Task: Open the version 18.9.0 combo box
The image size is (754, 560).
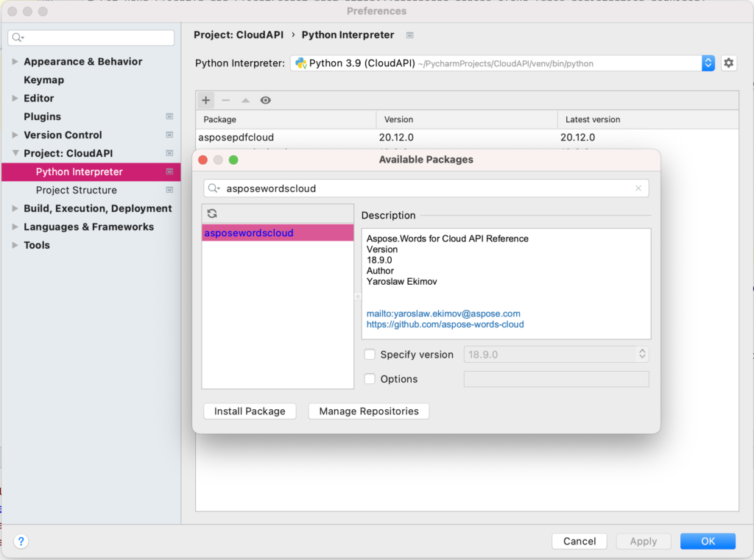Action: [556, 354]
